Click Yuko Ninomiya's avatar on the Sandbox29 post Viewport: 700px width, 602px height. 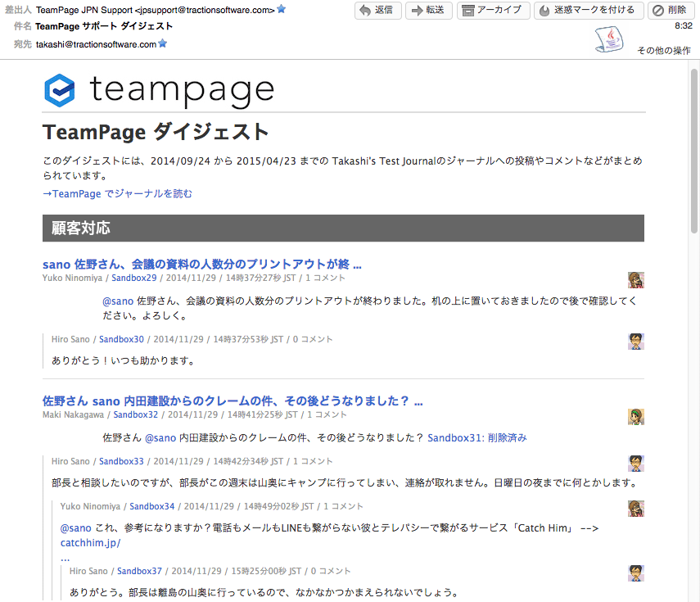coord(636,279)
